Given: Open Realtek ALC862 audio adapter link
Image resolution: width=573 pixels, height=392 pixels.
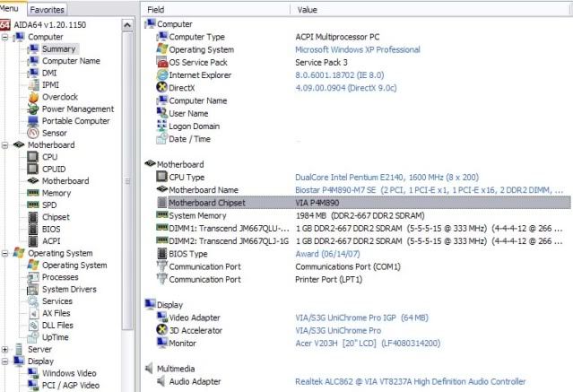Looking at the screenshot, I should click(x=410, y=382).
